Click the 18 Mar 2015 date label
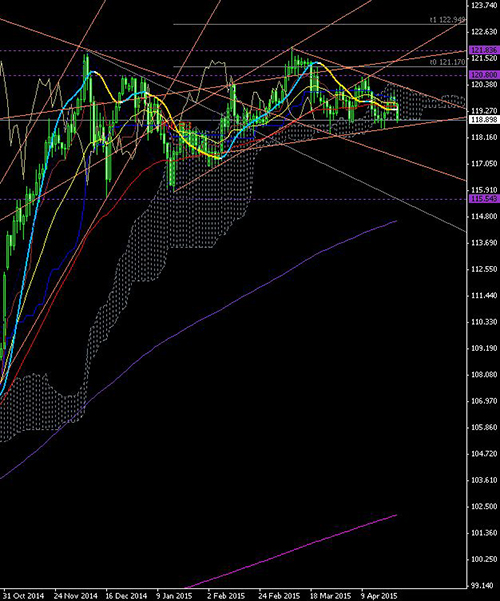Image resolution: width=500 pixels, height=601 pixels. pos(331,596)
